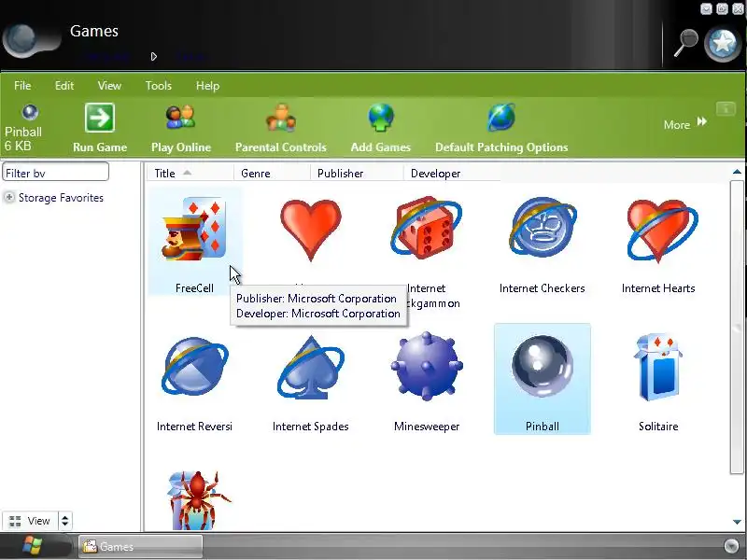747x560 pixels.
Task: Expand the Storage Favorites tree node
Action: pyautogui.click(x=9, y=197)
